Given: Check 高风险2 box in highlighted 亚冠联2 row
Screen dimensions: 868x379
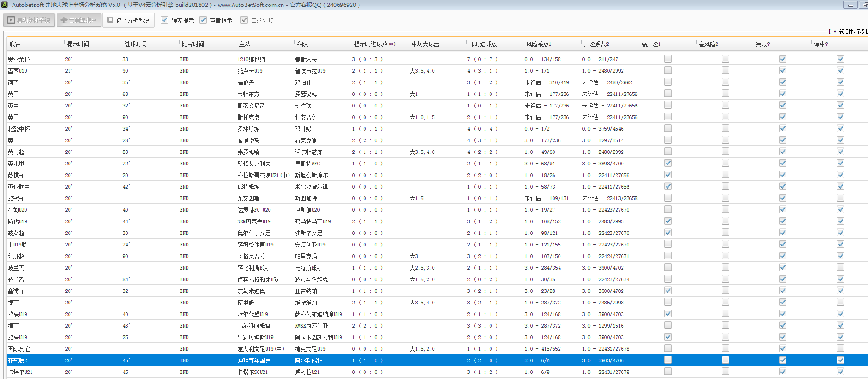Looking at the screenshot, I should pyautogui.click(x=725, y=360).
